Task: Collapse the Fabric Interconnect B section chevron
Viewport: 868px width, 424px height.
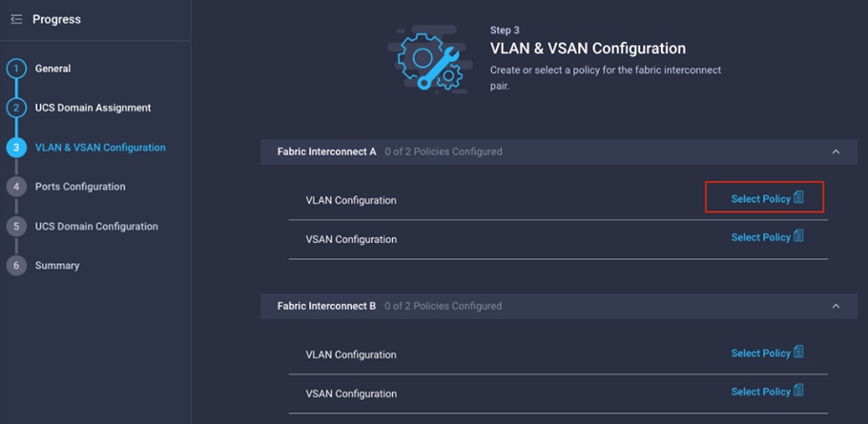Action: point(836,306)
